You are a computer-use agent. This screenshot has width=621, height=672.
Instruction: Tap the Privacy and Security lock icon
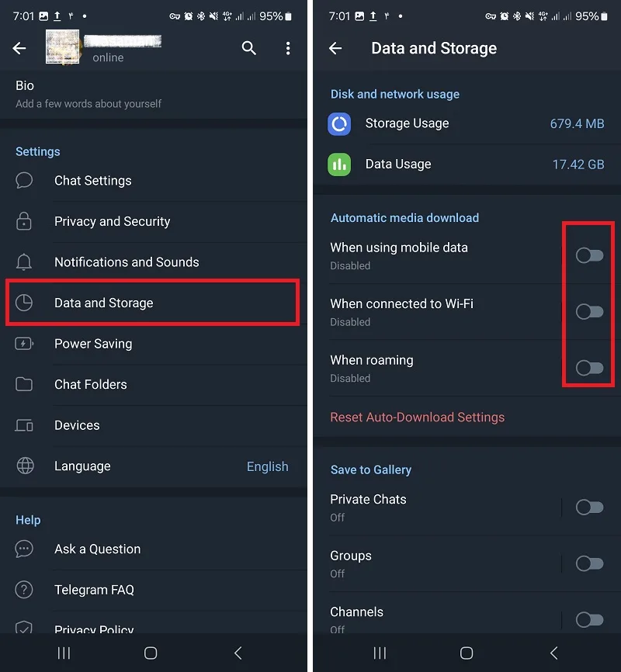tap(24, 221)
